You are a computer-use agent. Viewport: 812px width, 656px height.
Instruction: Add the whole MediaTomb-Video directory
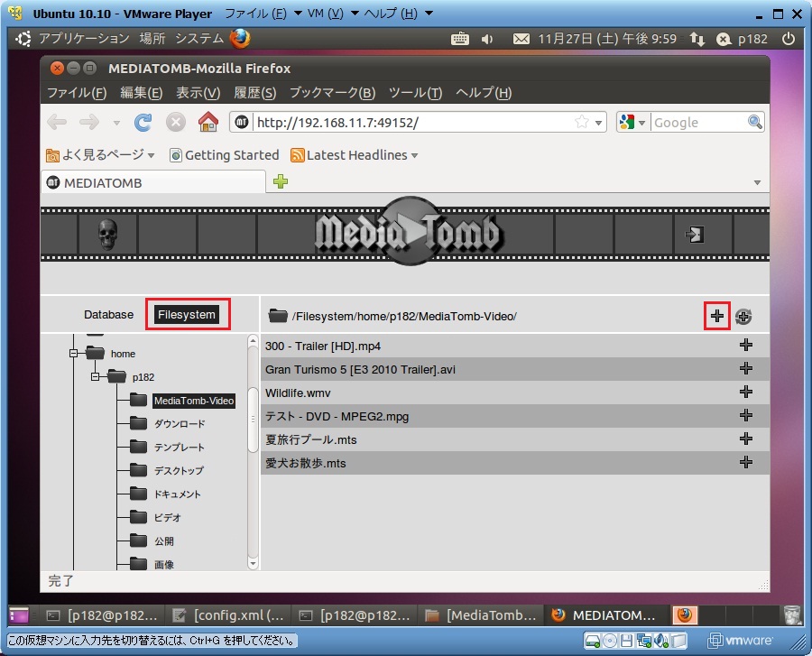(x=716, y=316)
